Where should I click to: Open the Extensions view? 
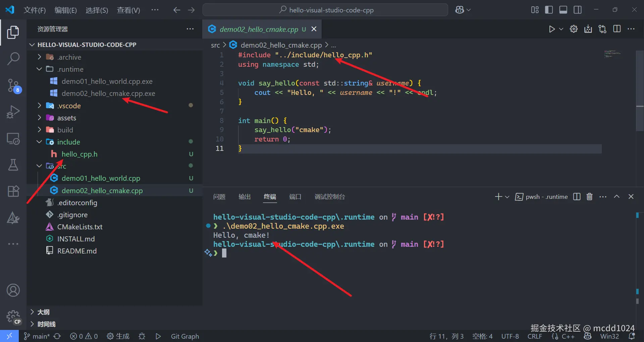(x=13, y=191)
